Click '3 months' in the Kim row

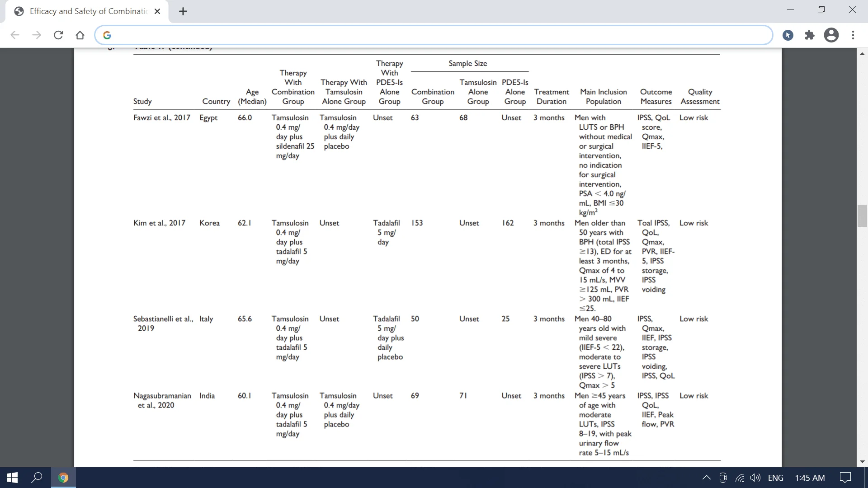pos(549,223)
